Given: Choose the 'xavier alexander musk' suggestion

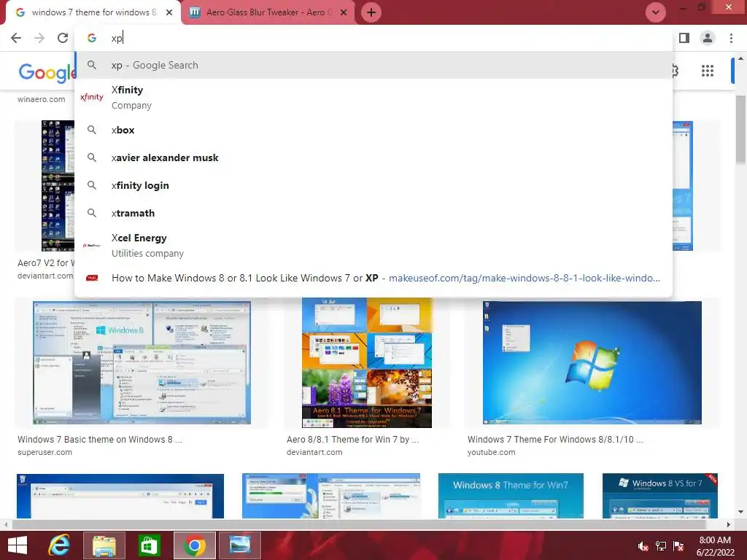Looking at the screenshot, I should tap(374, 157).
